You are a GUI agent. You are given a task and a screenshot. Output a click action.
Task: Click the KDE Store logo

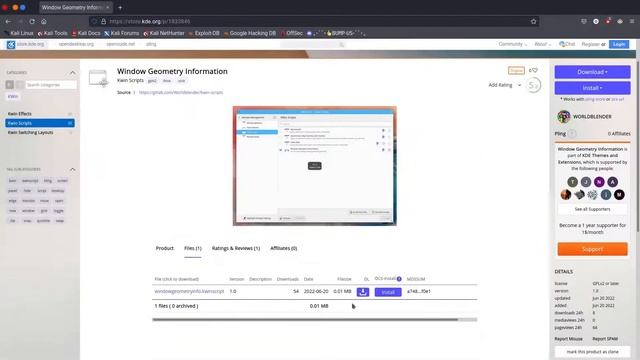11,44
